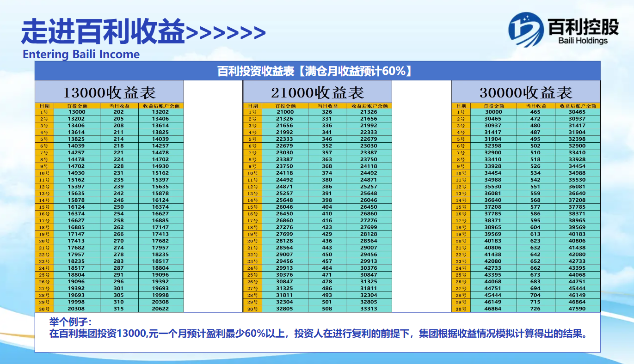
Task: Select the 30号 date cell in 30000 table
Action: tap(461, 309)
